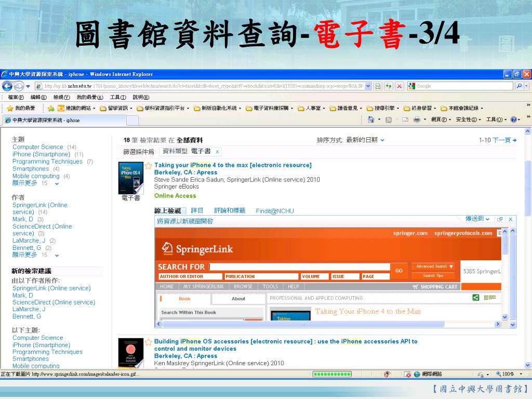The width and height of the screenshot is (532, 399).
Task: Switch to the 評論和標籤 tab
Action: [230, 211]
